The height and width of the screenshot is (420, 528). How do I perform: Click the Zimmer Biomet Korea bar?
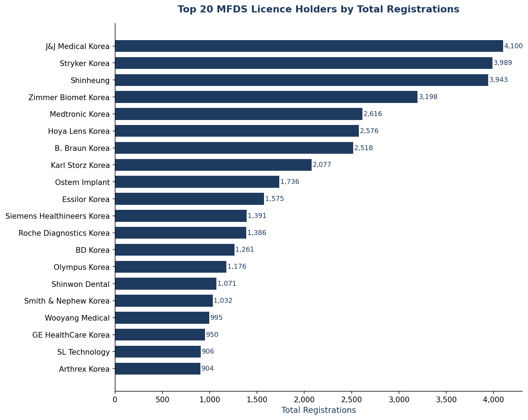[x=266, y=97]
